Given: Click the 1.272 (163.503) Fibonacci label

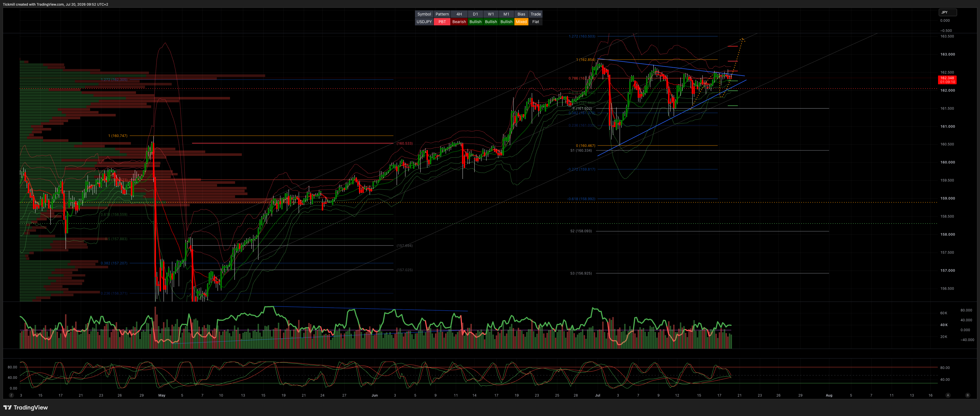Looking at the screenshot, I should (582, 36).
